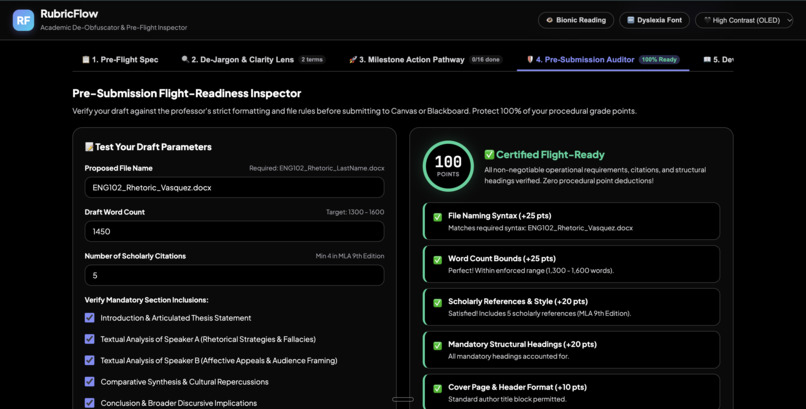
Task: Click the Pre-Submission Flight-Readiness Inspector heading
Action: (187, 94)
